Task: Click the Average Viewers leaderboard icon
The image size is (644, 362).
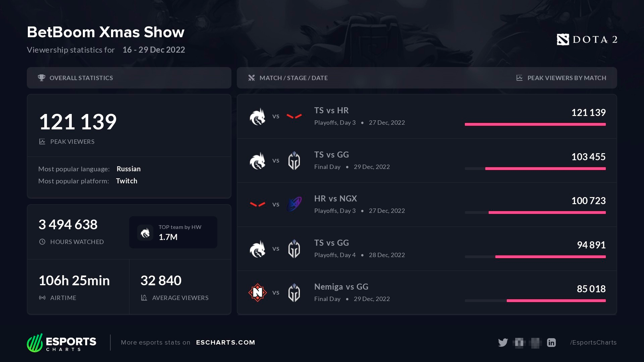Action: (x=144, y=297)
